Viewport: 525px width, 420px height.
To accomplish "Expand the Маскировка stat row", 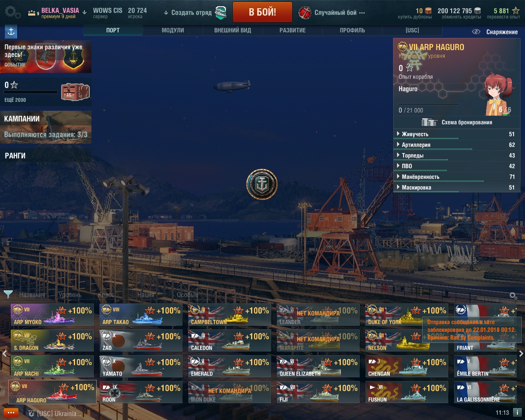I will [x=457, y=187].
